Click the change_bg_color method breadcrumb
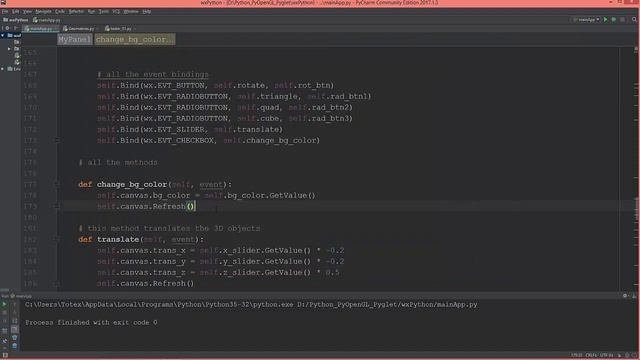Viewport: 640px width, 360px height. click(135, 40)
